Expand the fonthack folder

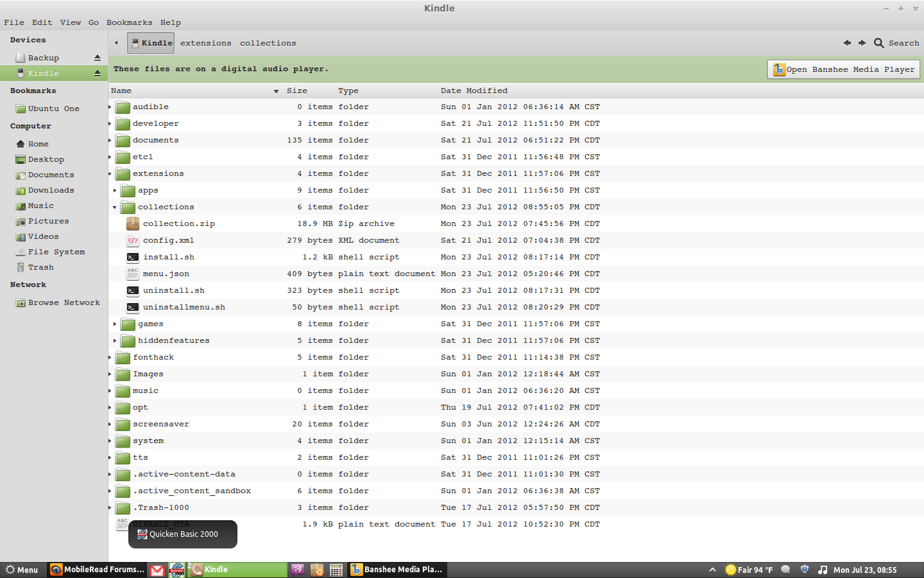110,357
